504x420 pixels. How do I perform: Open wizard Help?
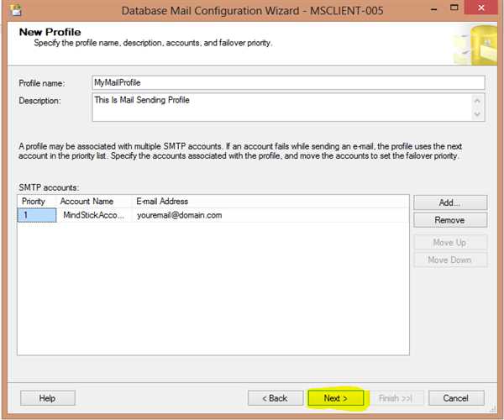click(x=47, y=397)
